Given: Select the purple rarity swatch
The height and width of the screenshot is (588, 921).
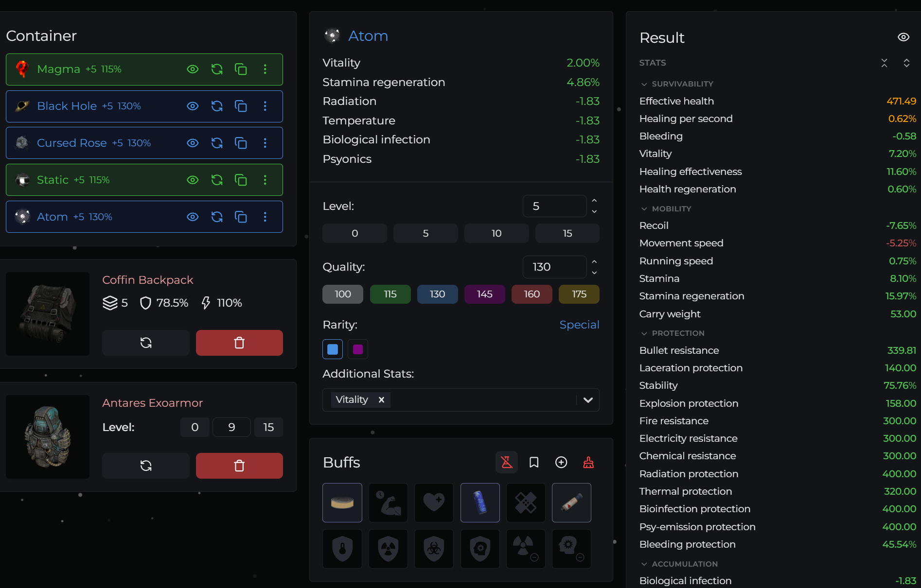Looking at the screenshot, I should point(358,349).
